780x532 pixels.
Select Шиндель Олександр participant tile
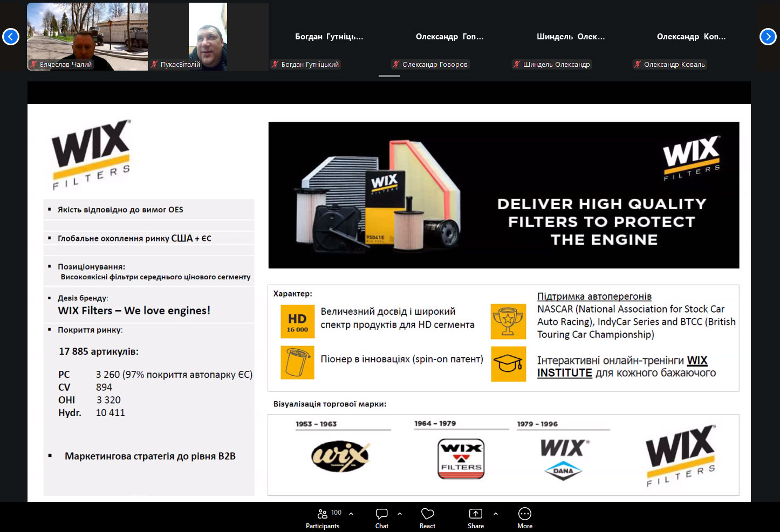click(571, 37)
